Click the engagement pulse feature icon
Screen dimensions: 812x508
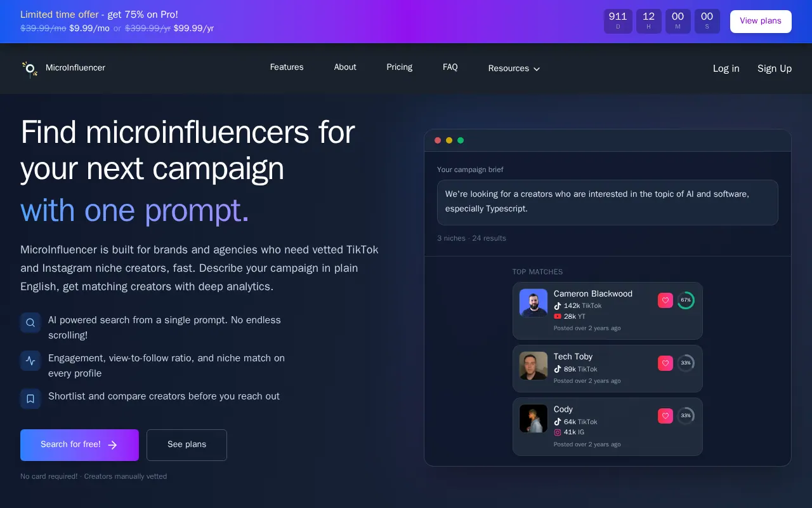pos(30,361)
